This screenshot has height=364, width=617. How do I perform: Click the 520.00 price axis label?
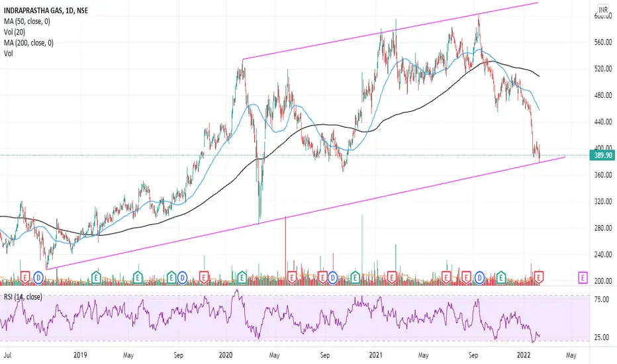click(603, 69)
